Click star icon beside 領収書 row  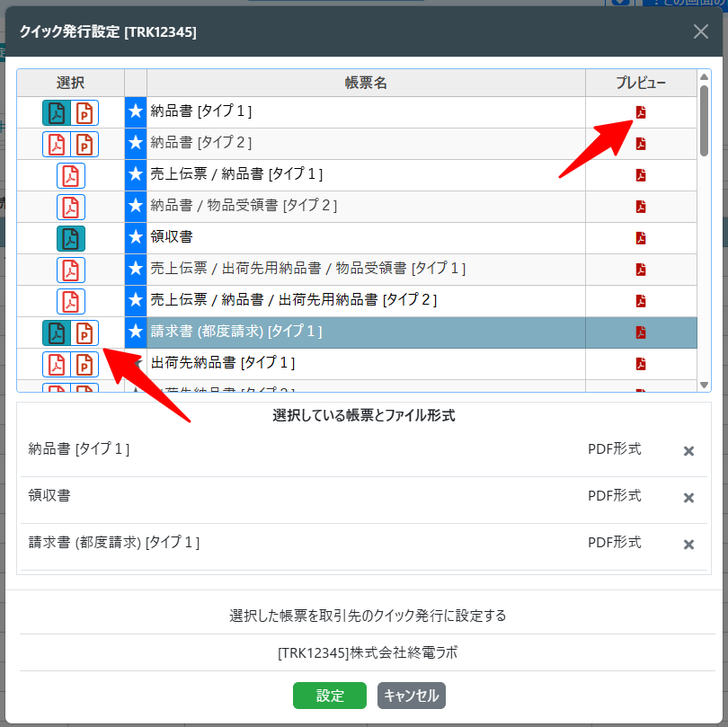pos(136,238)
